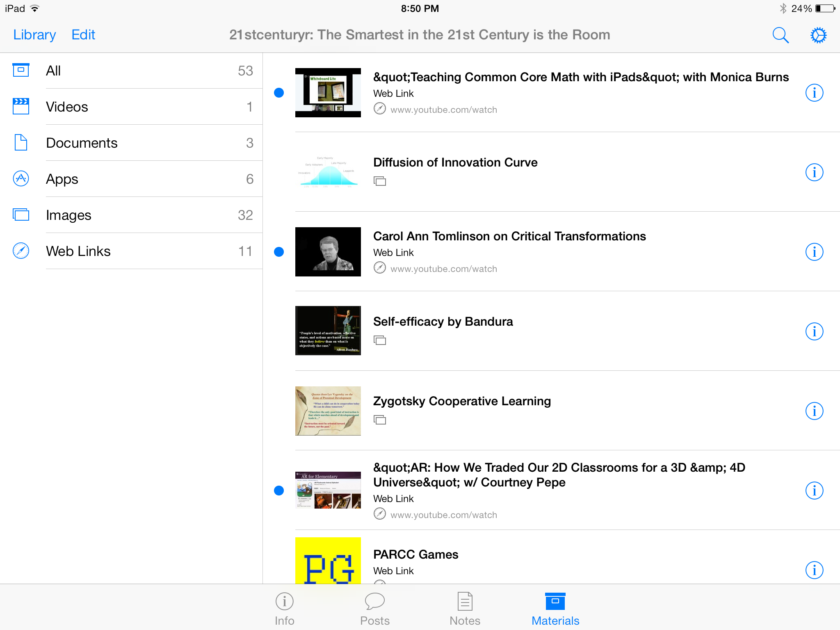Tap the Edit button
840x630 pixels.
tap(83, 35)
